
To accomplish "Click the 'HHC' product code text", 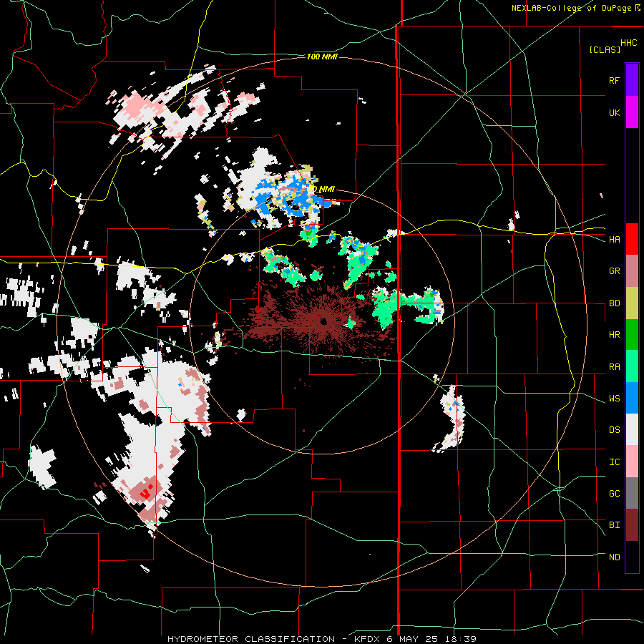I will pos(629,43).
